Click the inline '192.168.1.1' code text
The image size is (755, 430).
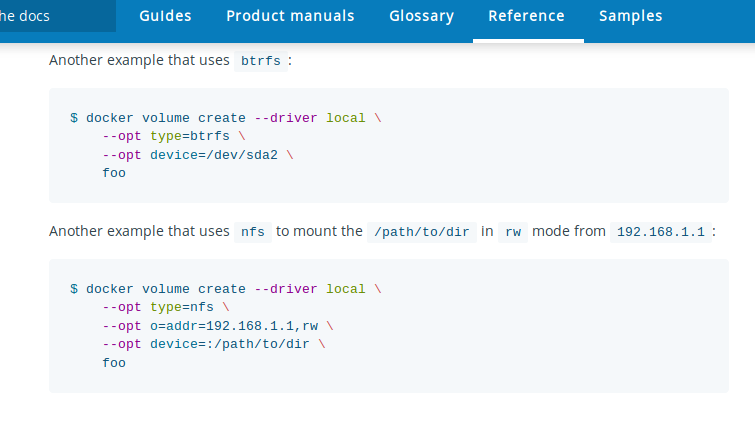pos(661,232)
